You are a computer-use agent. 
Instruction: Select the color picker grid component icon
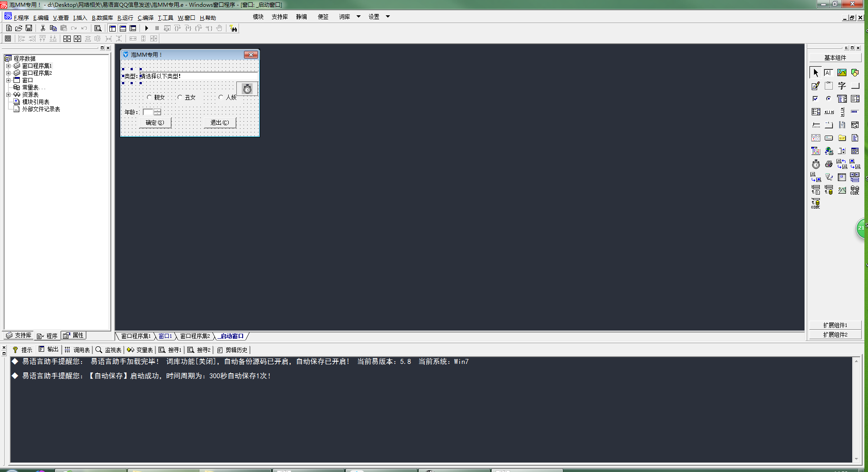(x=815, y=151)
